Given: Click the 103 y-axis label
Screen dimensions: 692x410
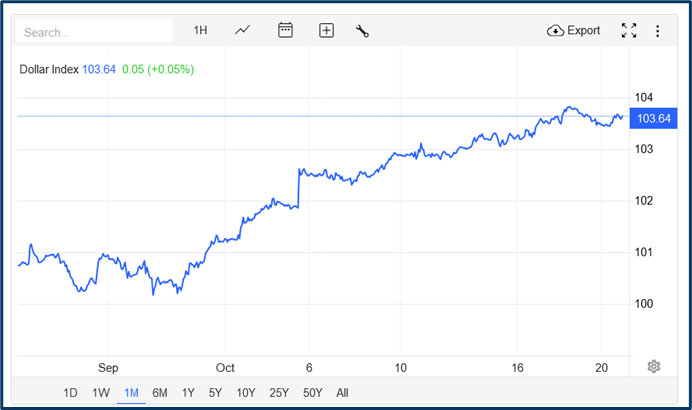Looking at the screenshot, I should (x=643, y=149).
